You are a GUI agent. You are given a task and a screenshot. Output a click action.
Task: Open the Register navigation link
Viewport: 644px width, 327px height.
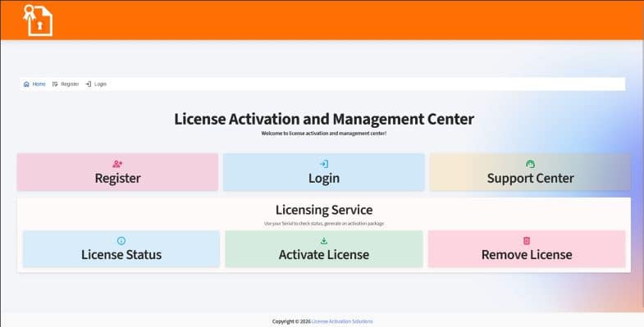tap(66, 84)
